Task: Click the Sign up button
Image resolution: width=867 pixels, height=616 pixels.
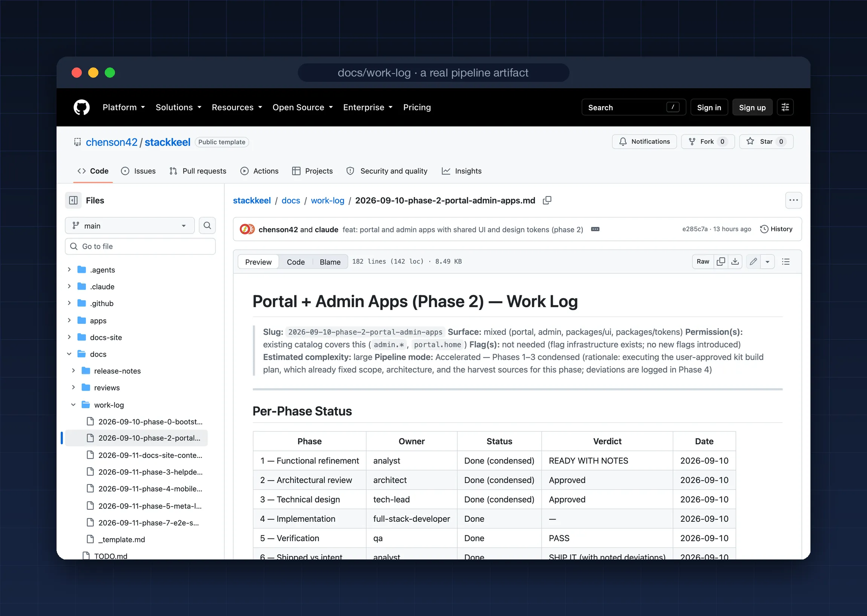Action: coord(752,107)
